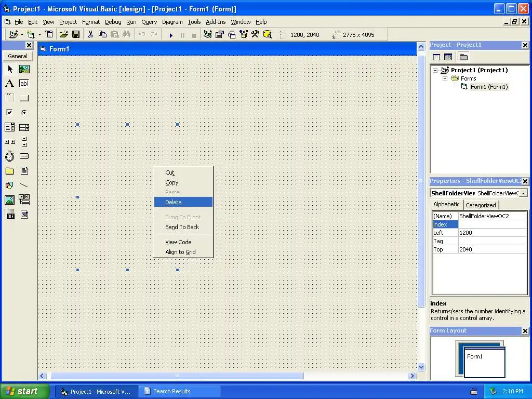
Task: Click the (Name) property value field
Action: click(493, 216)
